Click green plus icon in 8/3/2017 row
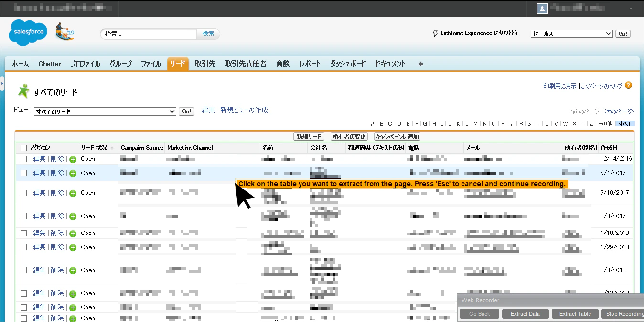The height and width of the screenshot is (322, 644). coord(73,216)
